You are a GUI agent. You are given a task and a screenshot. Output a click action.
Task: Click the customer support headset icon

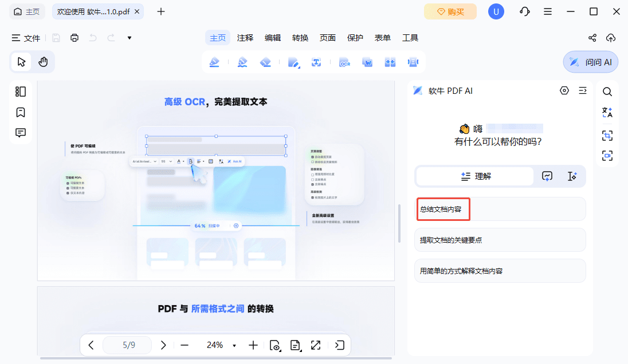pos(525,11)
